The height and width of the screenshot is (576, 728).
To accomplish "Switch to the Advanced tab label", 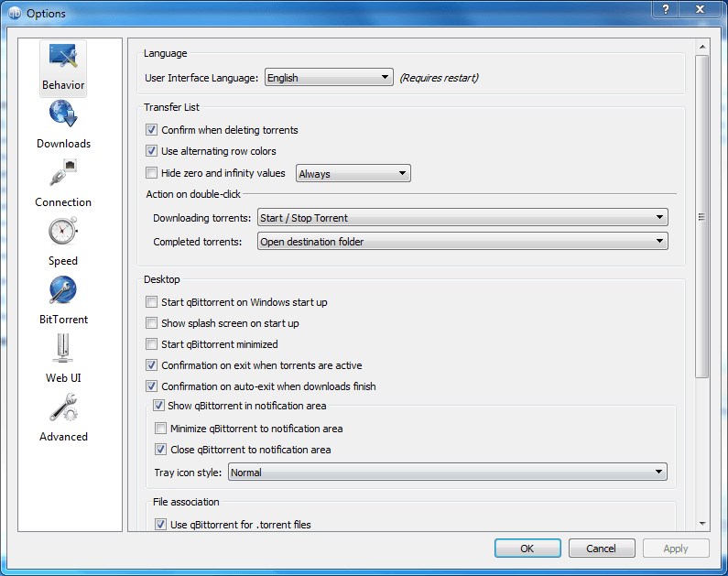I will click(x=63, y=437).
